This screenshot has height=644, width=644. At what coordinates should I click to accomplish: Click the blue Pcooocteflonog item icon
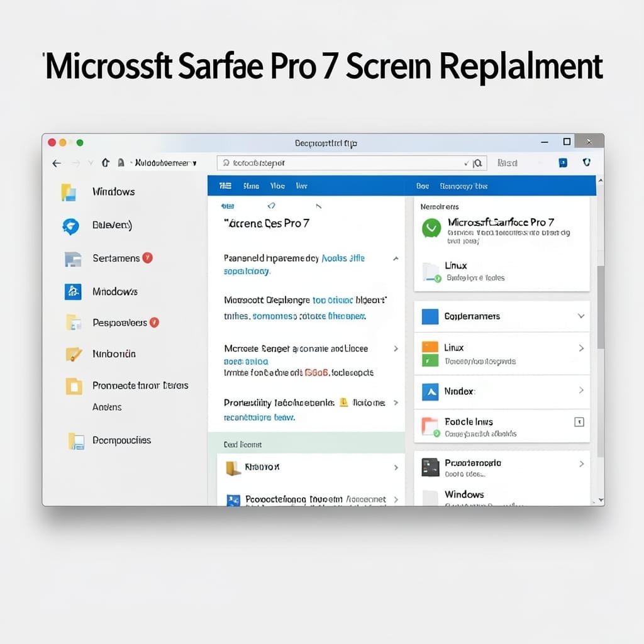coord(233,500)
